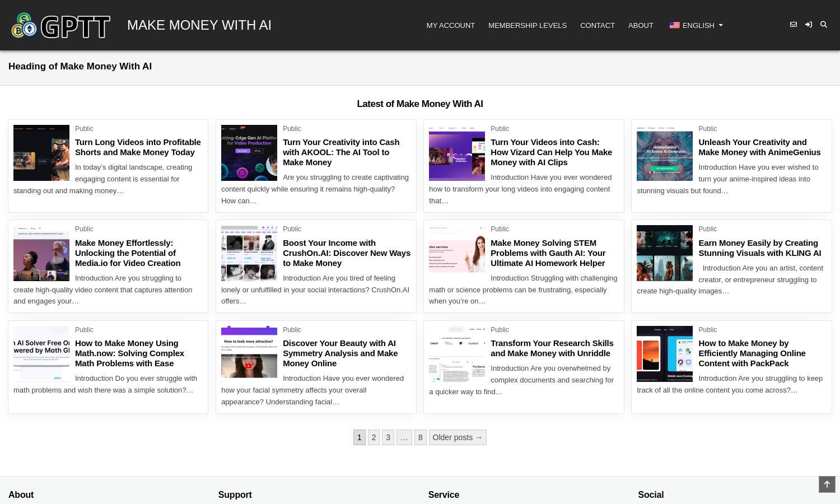Image resolution: width=840 pixels, height=504 pixels.
Task: Go to pagination page 8
Action: coord(421,437)
